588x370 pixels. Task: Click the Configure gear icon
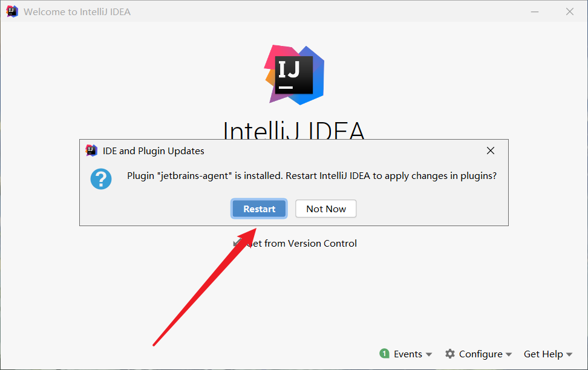point(450,354)
